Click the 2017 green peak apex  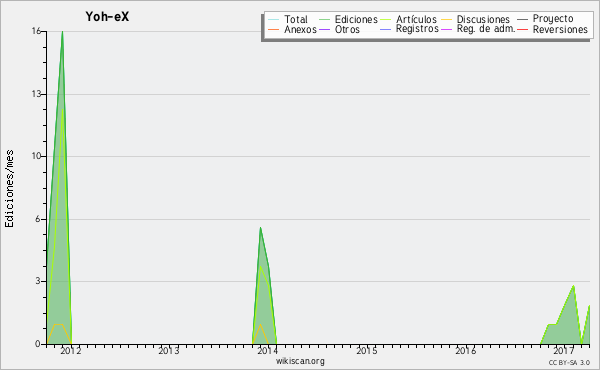[573, 286]
